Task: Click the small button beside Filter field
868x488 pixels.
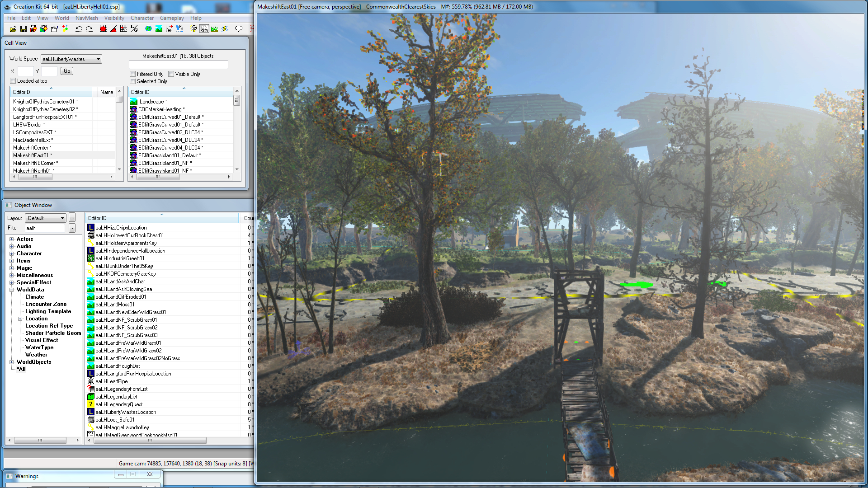Action: coord(72,228)
